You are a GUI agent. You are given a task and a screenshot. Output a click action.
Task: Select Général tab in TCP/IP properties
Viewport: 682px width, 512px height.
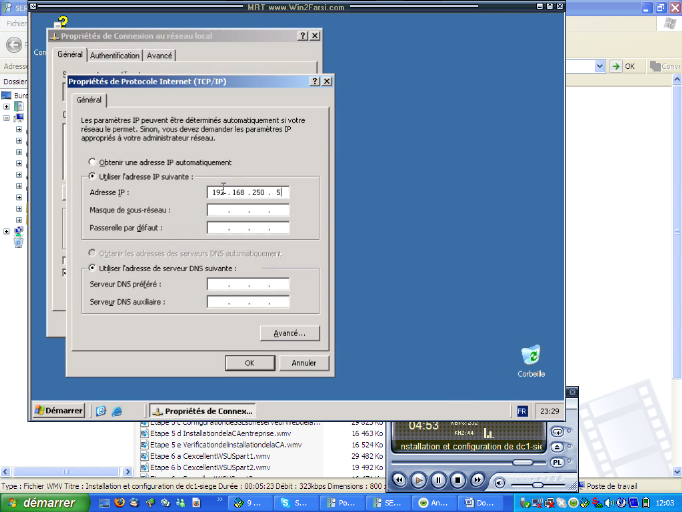pyautogui.click(x=89, y=100)
